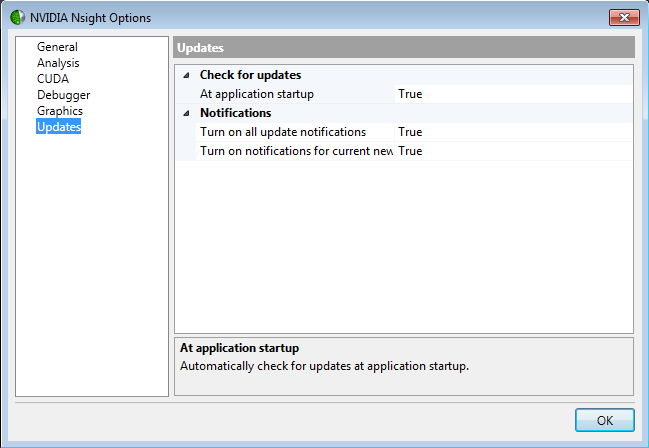Switch to the Graphics settings category
The image size is (649, 448).
pos(60,111)
